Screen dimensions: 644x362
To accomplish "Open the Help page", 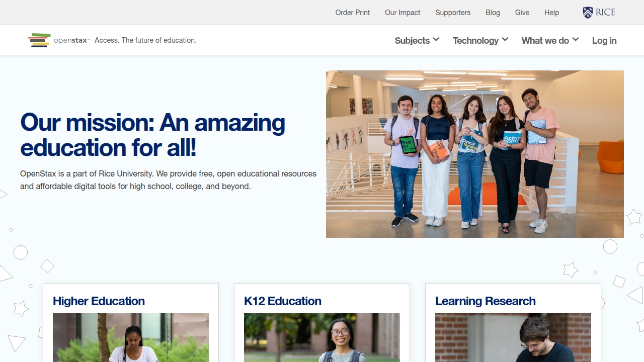I will (x=551, y=13).
